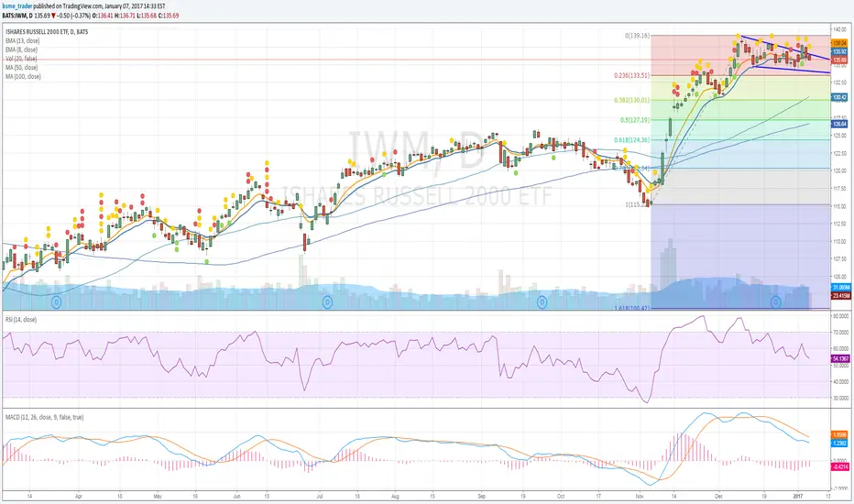Viewport: 854px width, 504px height.
Task: Select the MACD (12, 26, close, 9) pane label
Action: [x=45, y=417]
